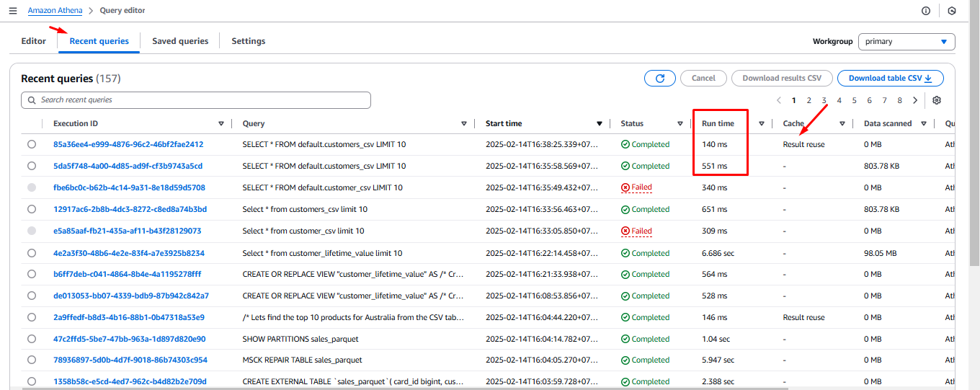Click the hexagon settings icon at top right

click(952, 11)
